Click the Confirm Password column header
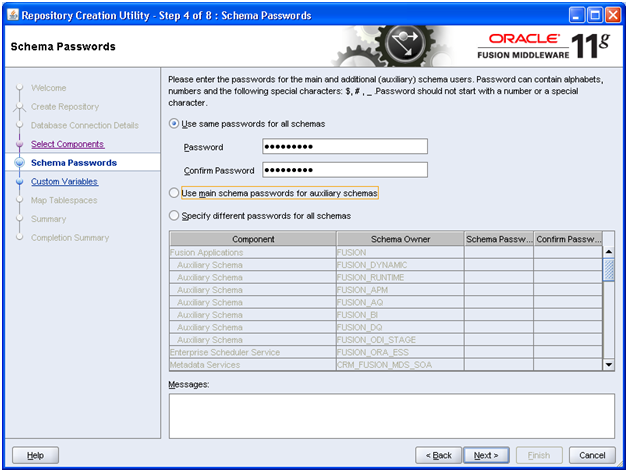 [x=568, y=239]
